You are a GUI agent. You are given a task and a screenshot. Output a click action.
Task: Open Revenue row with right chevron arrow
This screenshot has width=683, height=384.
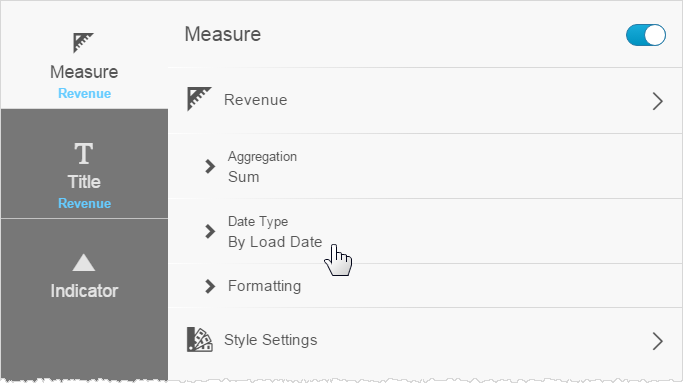point(658,101)
